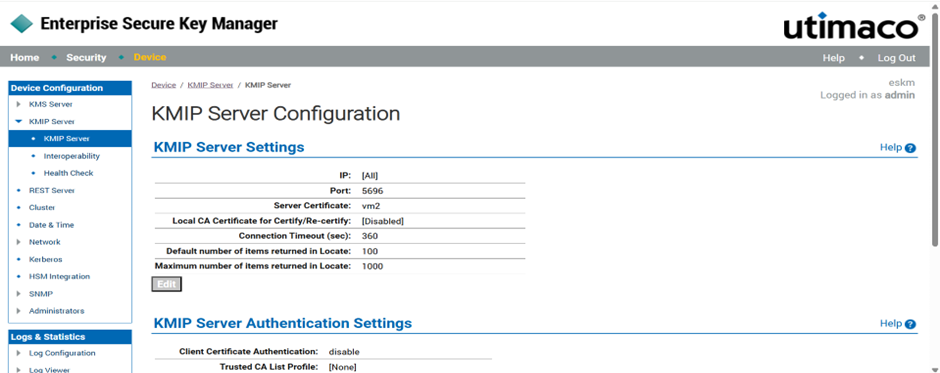Click Log Out in the top bar
Image resolution: width=940 pixels, height=373 pixels.
pos(896,58)
